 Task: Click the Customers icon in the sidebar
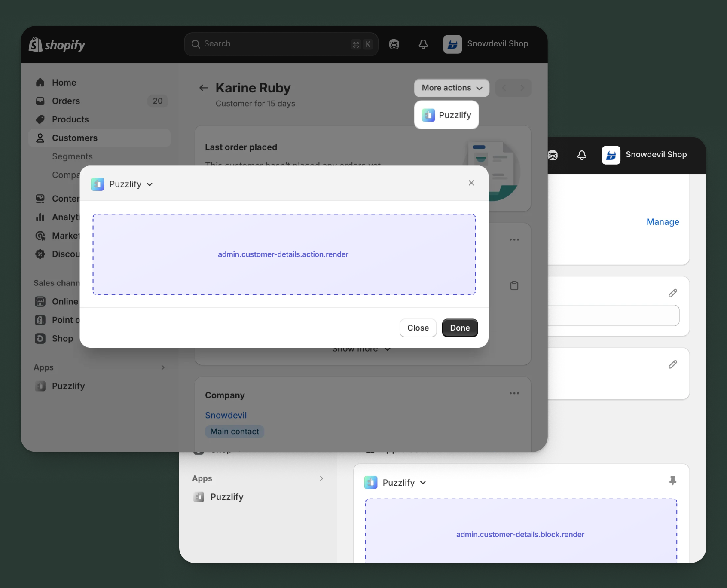(40, 138)
